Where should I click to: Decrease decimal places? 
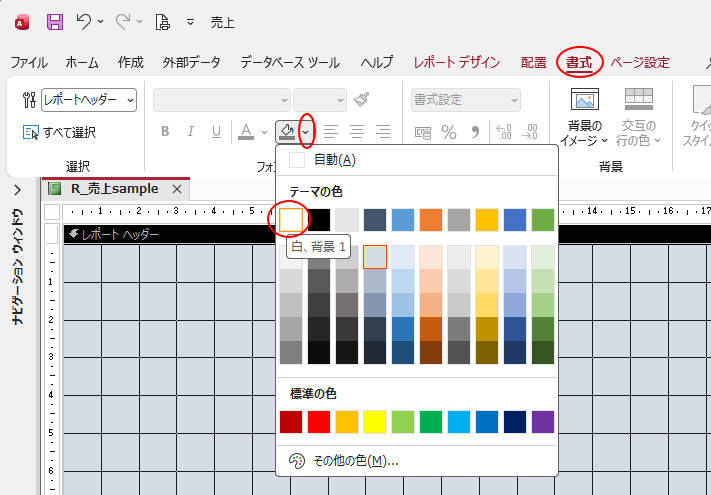click(x=530, y=132)
